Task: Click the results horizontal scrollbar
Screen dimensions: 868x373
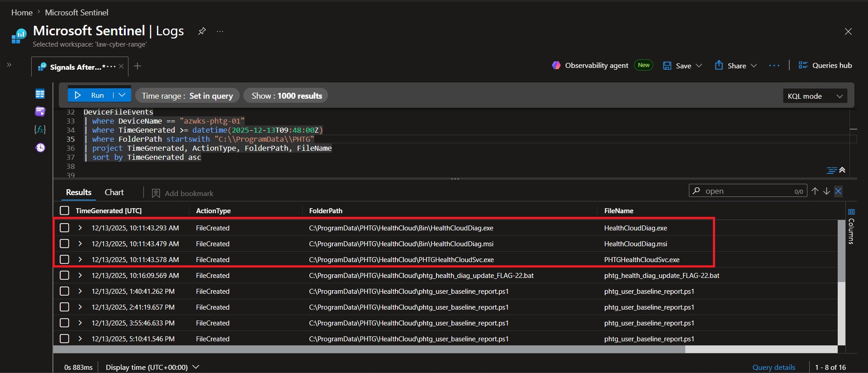Action: click(369, 349)
